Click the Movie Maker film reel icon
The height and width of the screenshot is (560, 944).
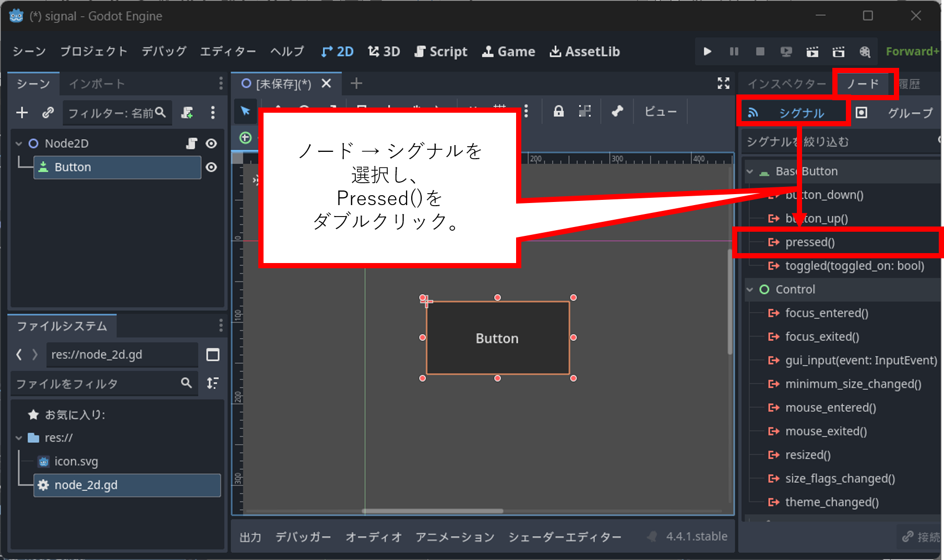point(865,51)
